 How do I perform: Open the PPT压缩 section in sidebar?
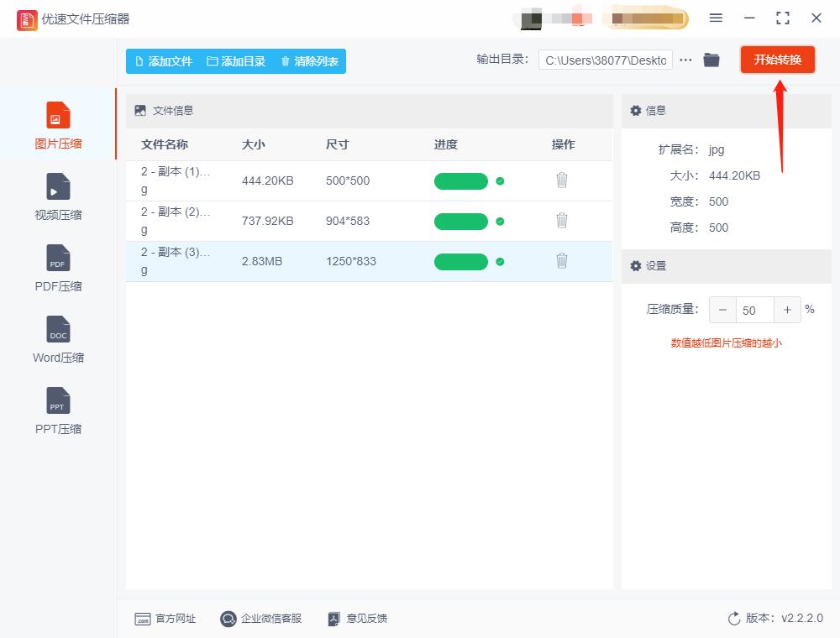click(x=57, y=411)
